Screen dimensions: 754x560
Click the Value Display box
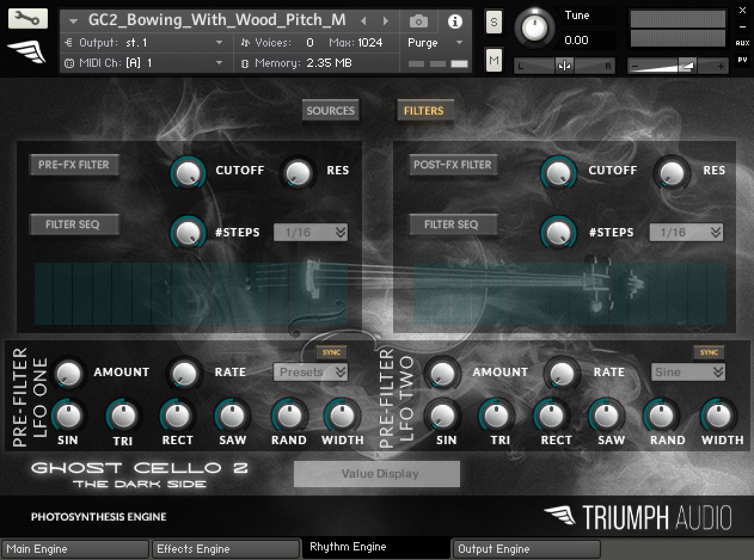pos(377,473)
